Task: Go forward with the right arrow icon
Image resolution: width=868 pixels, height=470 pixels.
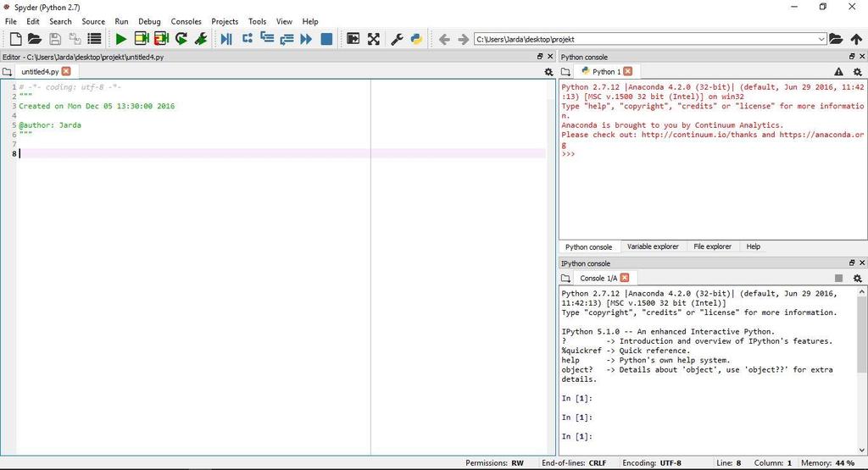Action: click(464, 39)
